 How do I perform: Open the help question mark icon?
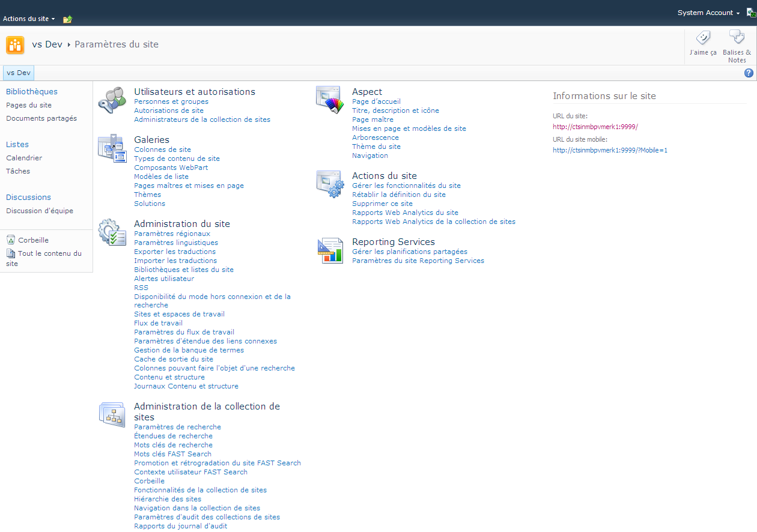point(749,73)
